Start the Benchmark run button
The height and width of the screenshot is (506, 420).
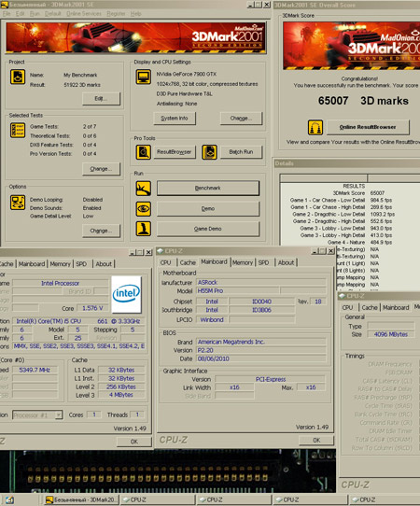pos(208,189)
